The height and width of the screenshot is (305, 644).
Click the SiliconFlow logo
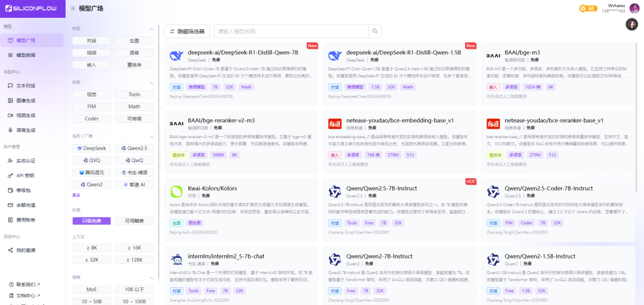coord(31,8)
